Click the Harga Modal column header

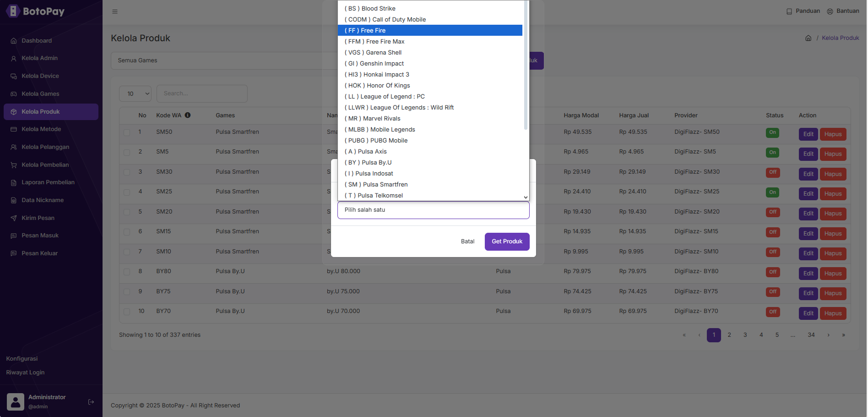[x=581, y=115]
